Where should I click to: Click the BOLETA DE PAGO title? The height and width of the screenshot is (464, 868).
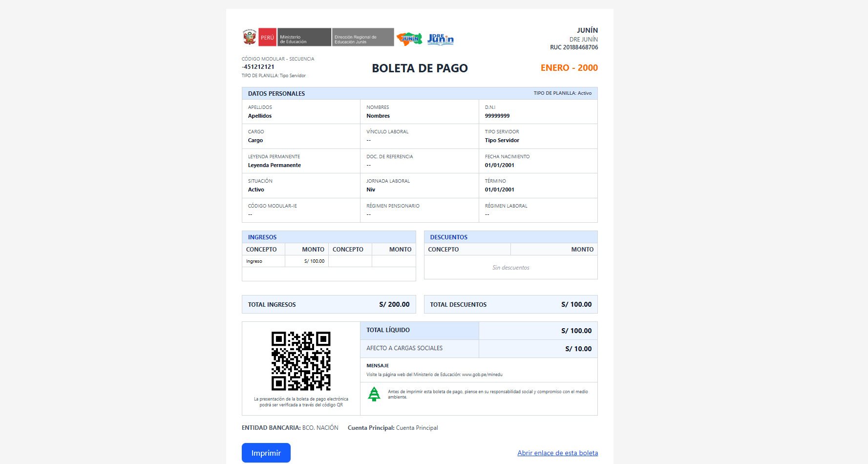pos(420,68)
